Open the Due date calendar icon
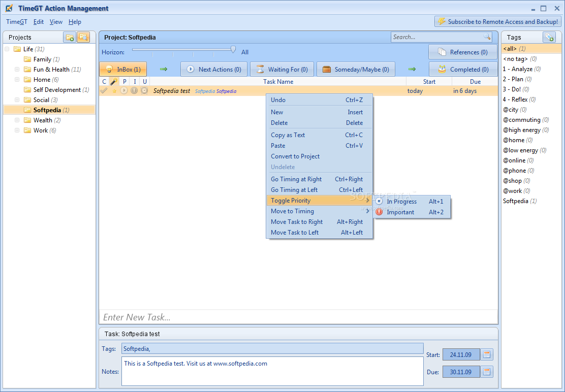Viewport: 565px width, 392px height. pyautogui.click(x=486, y=372)
